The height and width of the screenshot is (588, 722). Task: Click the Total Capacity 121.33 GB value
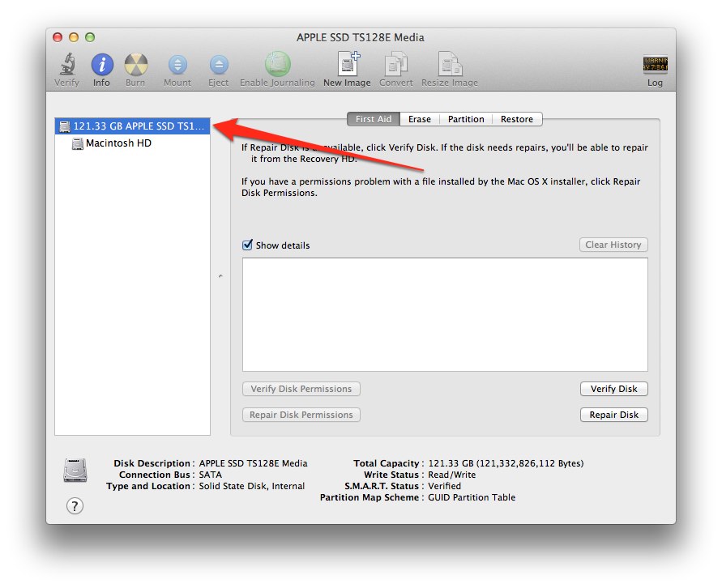pyautogui.click(x=506, y=463)
